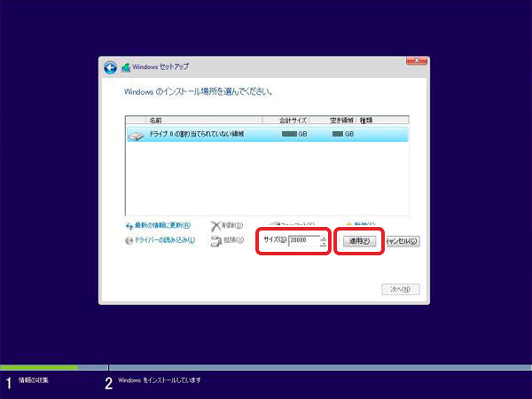Image resolution: width=532 pixels, height=399 pixels.
Task: Click the back arrow in Windows Setup
Action: pos(110,67)
